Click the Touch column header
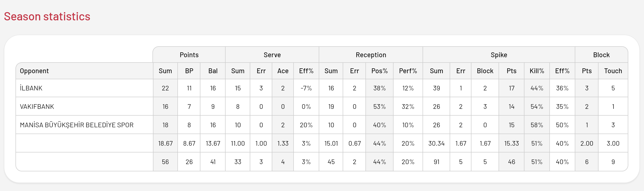644x191 pixels. click(x=613, y=71)
